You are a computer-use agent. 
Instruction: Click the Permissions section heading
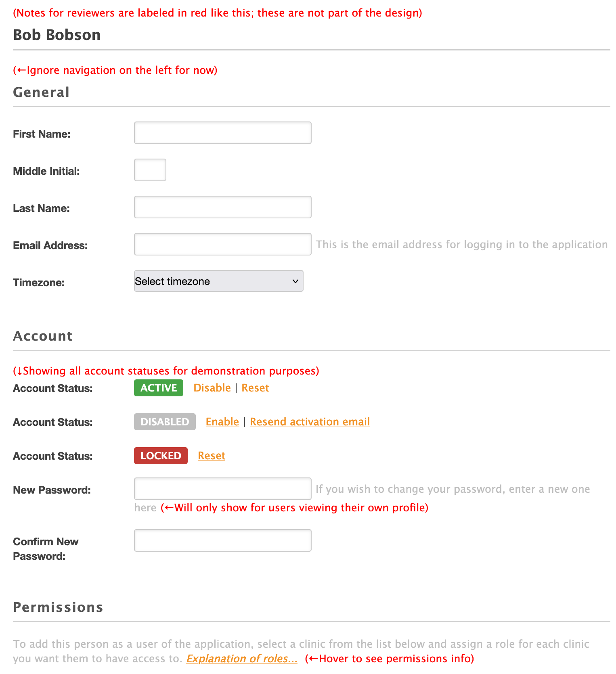[x=58, y=607]
